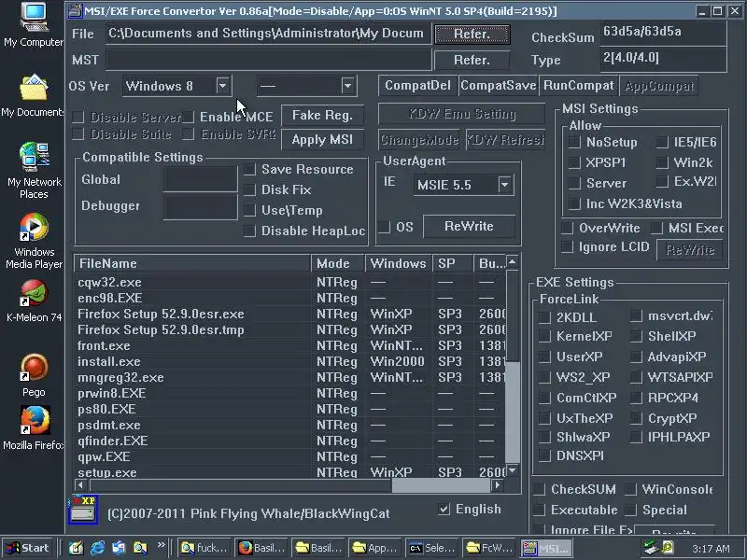Launch Mozilla Firefox desktop shortcut
Screen dimensions: 747x560
[34, 427]
